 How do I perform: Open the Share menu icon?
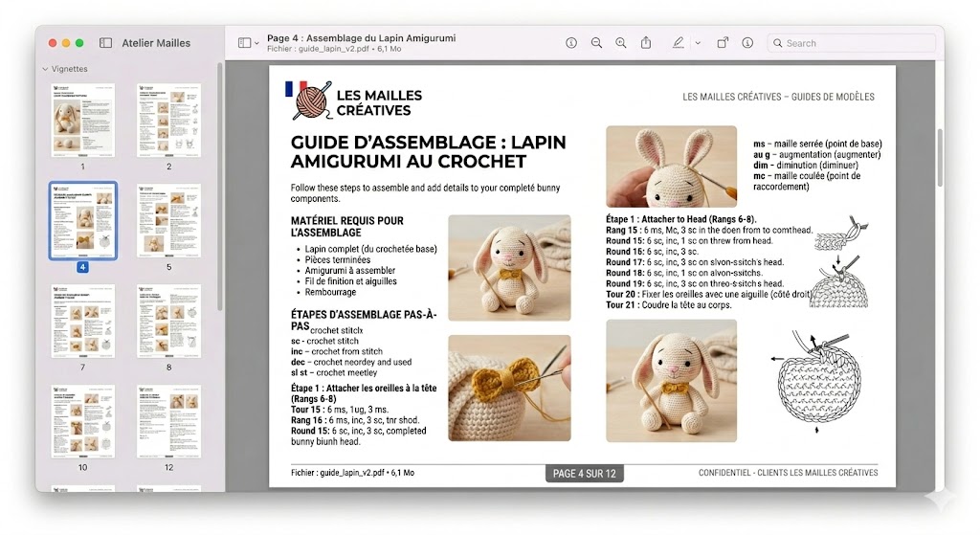646,43
